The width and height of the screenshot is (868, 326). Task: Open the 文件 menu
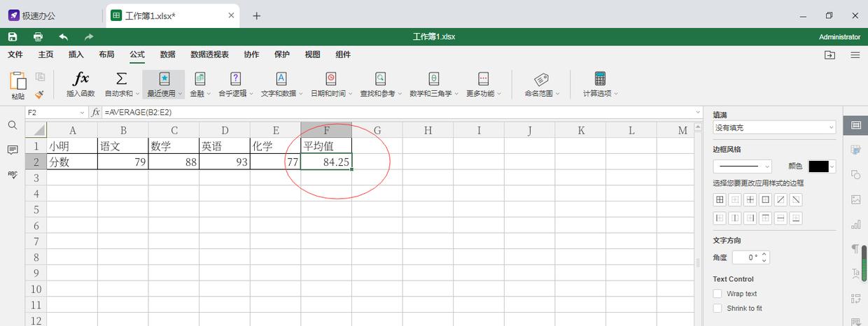pyautogui.click(x=15, y=55)
